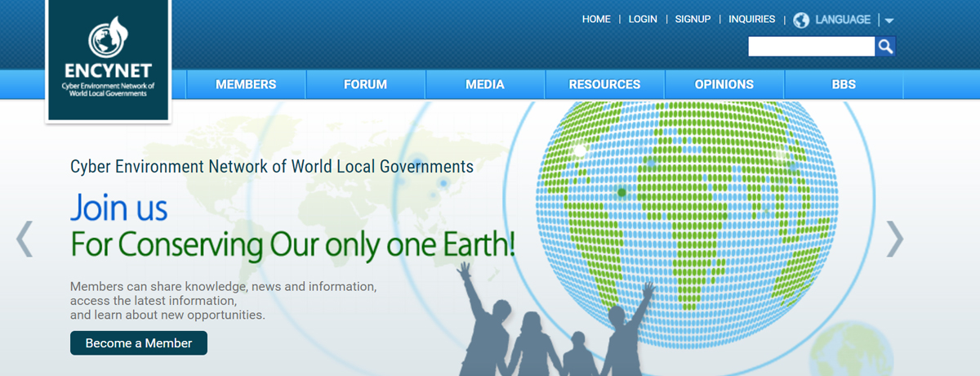Go to previous banner slide arrow
This screenshot has width=980, height=376.
coord(24,239)
